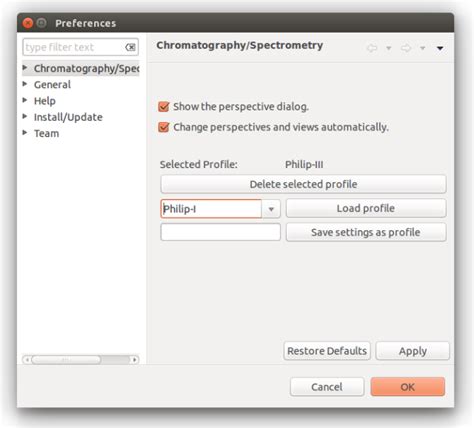Close the Preferences window with the red button

click(x=28, y=23)
